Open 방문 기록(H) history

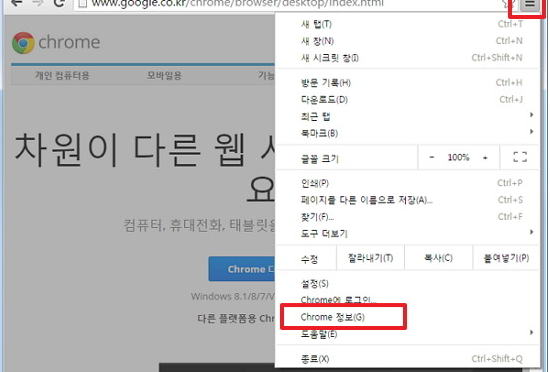[x=408, y=83]
